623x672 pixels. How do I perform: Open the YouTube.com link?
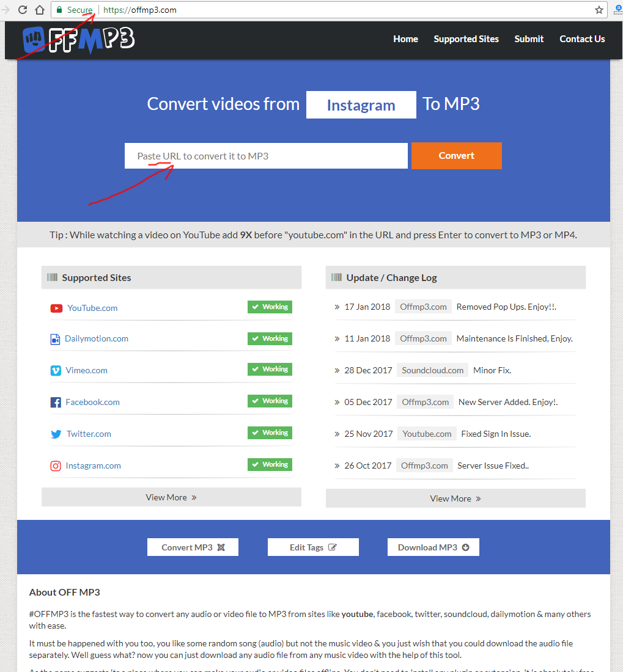click(92, 309)
